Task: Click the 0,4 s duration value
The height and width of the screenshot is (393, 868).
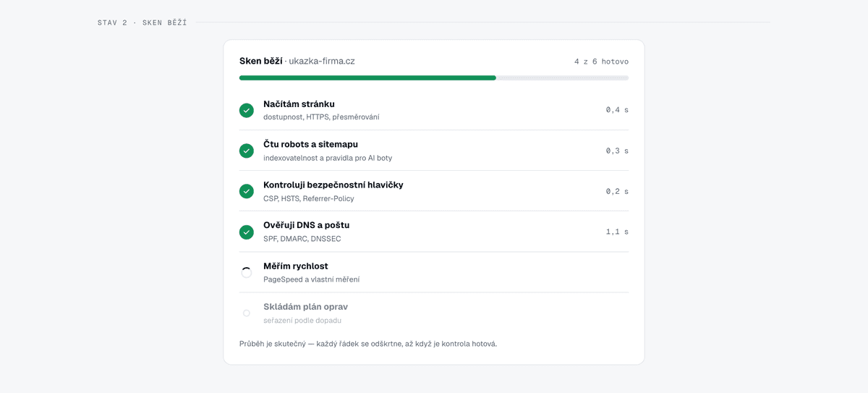Action: click(x=617, y=110)
